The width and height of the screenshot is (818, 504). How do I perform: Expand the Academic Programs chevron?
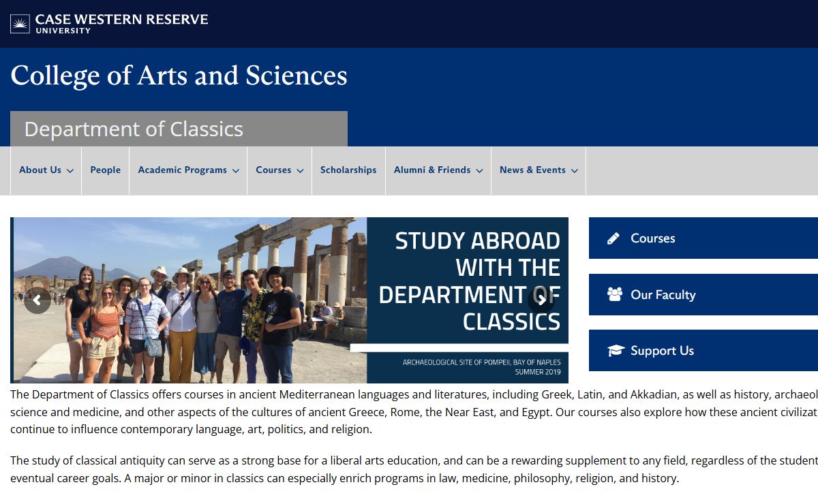[235, 171]
